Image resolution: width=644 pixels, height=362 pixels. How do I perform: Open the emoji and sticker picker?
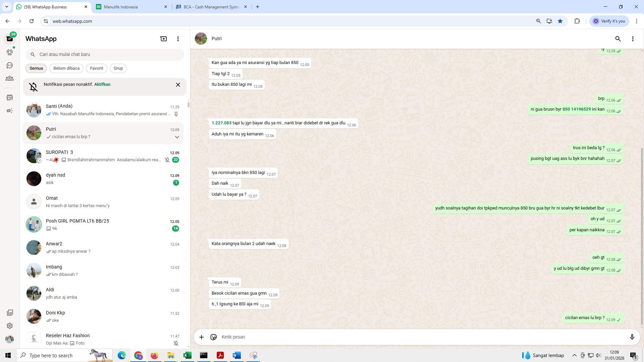(214, 337)
